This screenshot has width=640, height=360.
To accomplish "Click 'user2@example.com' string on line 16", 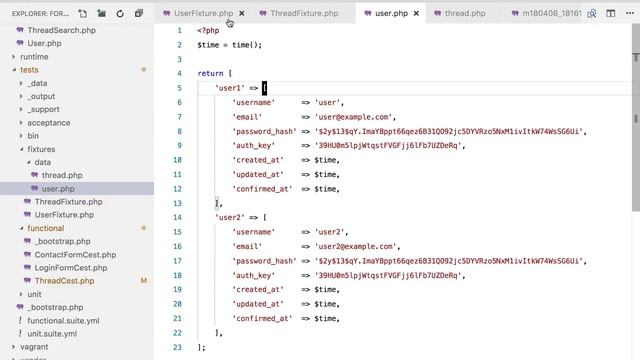I will click(355, 247).
